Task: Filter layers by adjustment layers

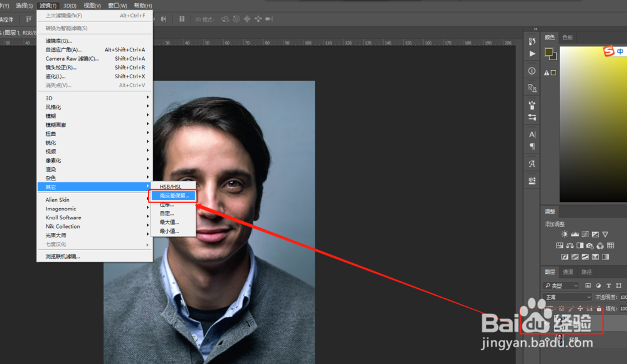Action: tap(598, 285)
